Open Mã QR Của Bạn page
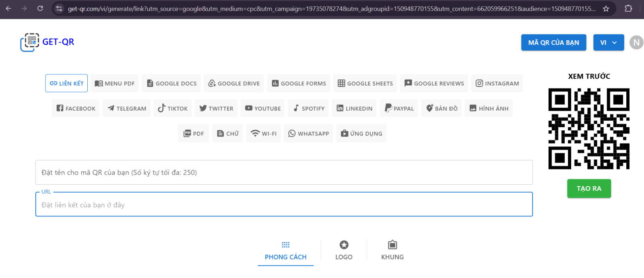Viewport: 644px width, 278px height. (x=553, y=43)
